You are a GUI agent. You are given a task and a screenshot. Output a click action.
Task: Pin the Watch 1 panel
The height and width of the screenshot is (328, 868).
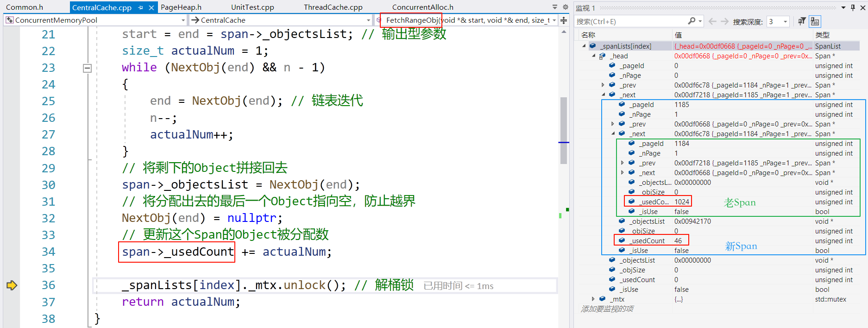point(853,7)
